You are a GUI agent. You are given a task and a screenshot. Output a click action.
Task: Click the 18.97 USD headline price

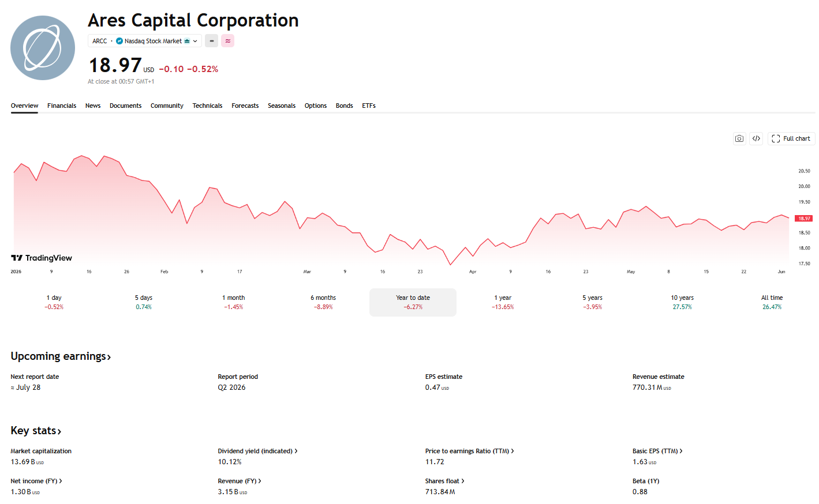[x=122, y=65]
